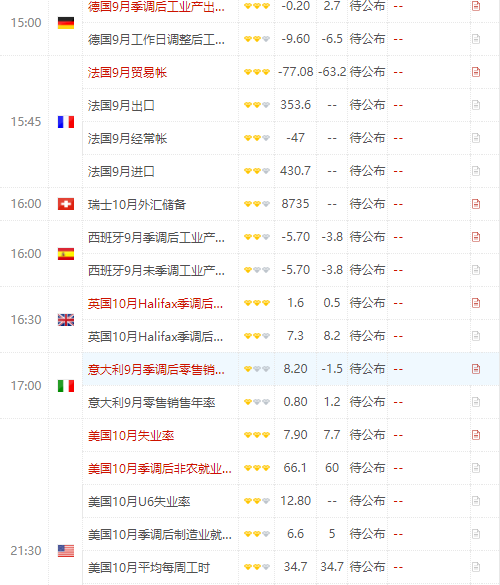Image resolution: width=500 pixels, height=585 pixels.
Task: Open the 瑞士10月外汇储备 event
Action: pyautogui.click(x=137, y=204)
